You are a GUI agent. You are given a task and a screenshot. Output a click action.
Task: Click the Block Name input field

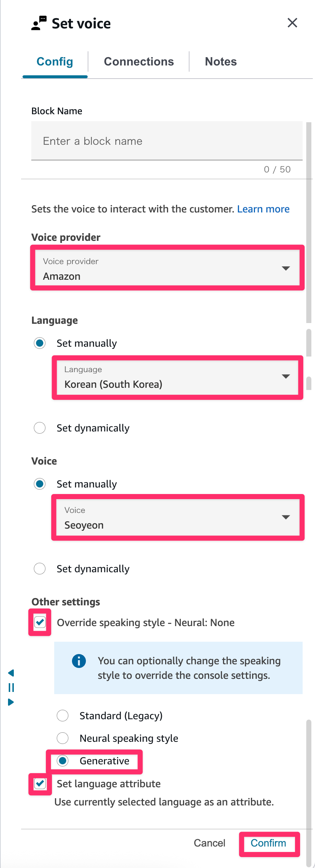(167, 141)
